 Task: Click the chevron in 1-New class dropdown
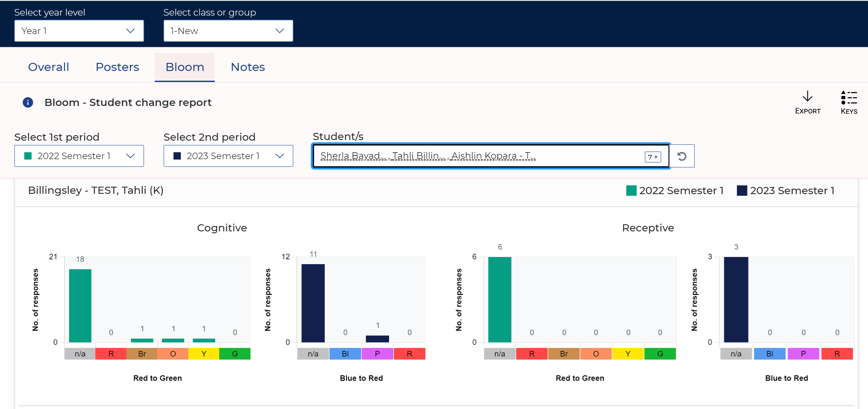tap(279, 31)
